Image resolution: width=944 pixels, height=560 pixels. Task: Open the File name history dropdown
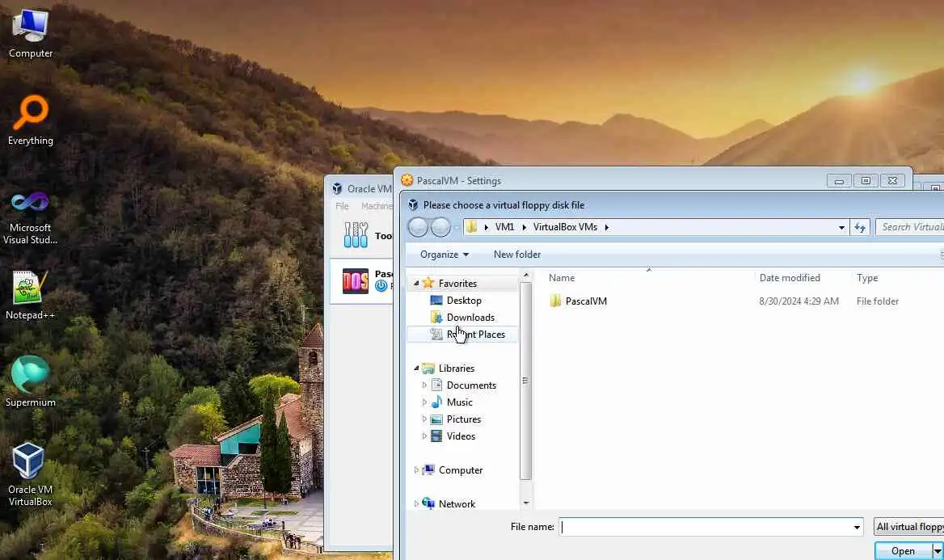(x=857, y=527)
